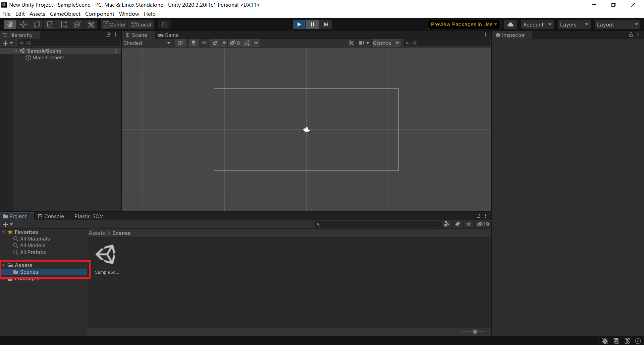644x345 pixels.
Task: Toggle scene audio mute
Action: tap(204, 43)
